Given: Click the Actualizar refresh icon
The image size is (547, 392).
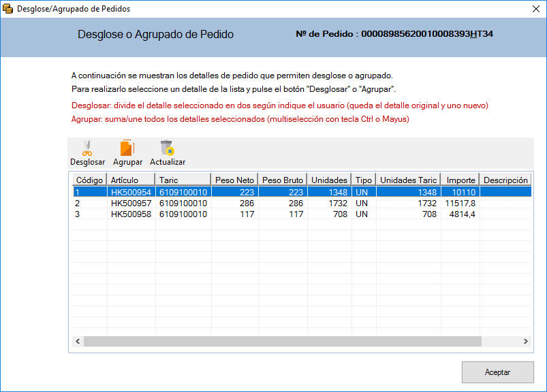Looking at the screenshot, I should [167, 148].
